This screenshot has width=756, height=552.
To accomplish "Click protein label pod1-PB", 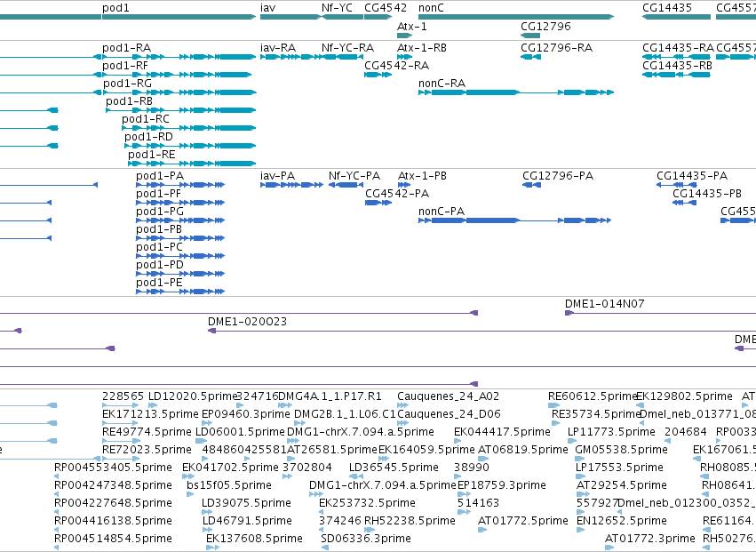I will click(x=159, y=229).
